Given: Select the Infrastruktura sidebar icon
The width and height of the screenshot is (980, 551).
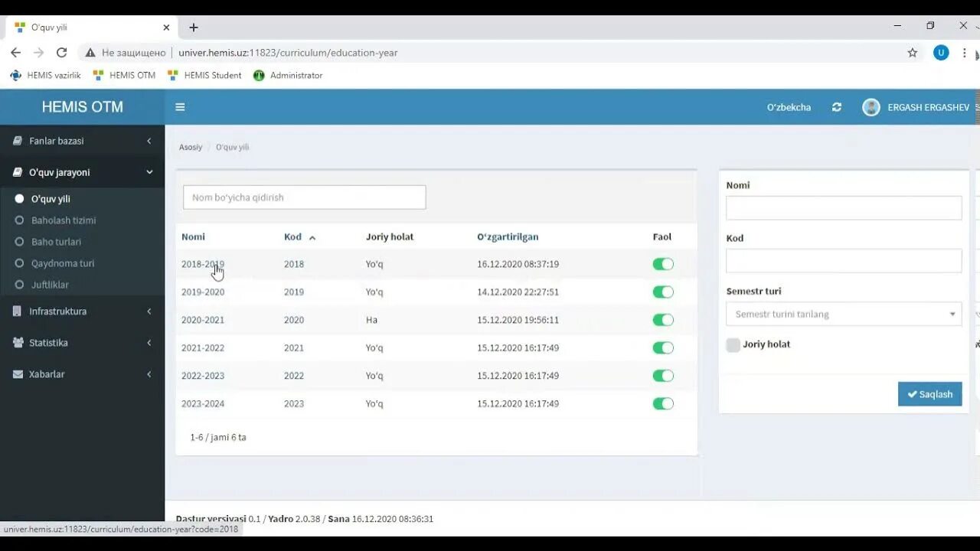Looking at the screenshot, I should pyautogui.click(x=15, y=311).
